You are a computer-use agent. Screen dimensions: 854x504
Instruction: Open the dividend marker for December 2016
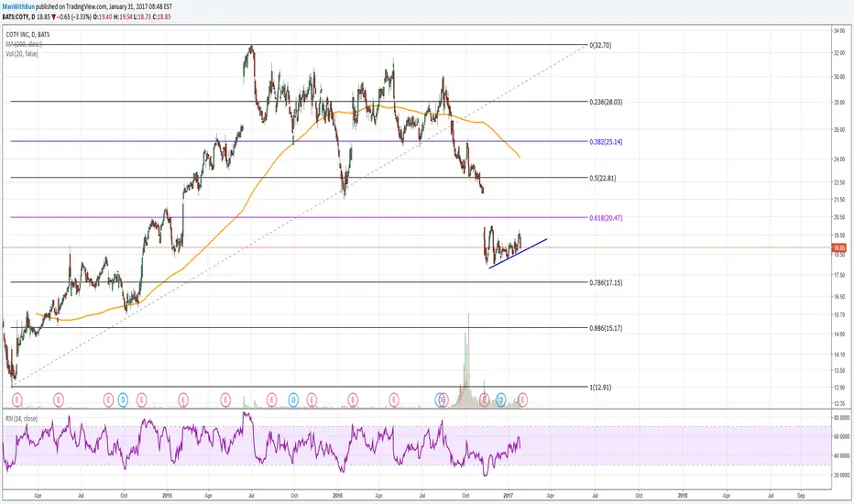tap(500, 400)
